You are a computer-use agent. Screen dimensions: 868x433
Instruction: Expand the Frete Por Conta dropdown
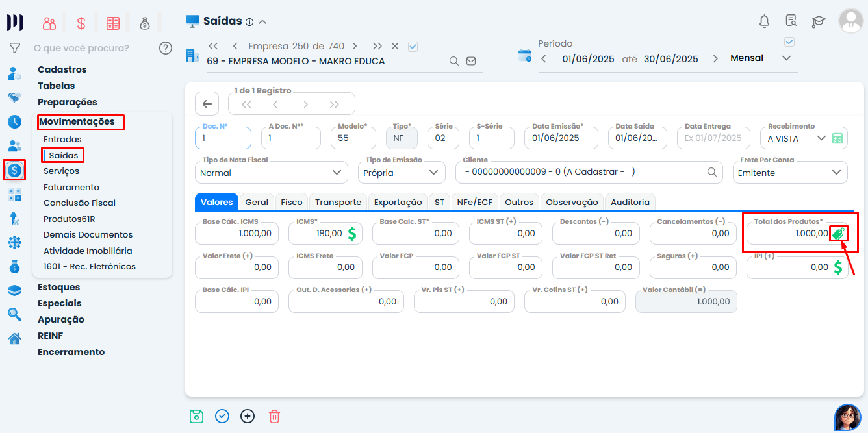click(x=836, y=173)
